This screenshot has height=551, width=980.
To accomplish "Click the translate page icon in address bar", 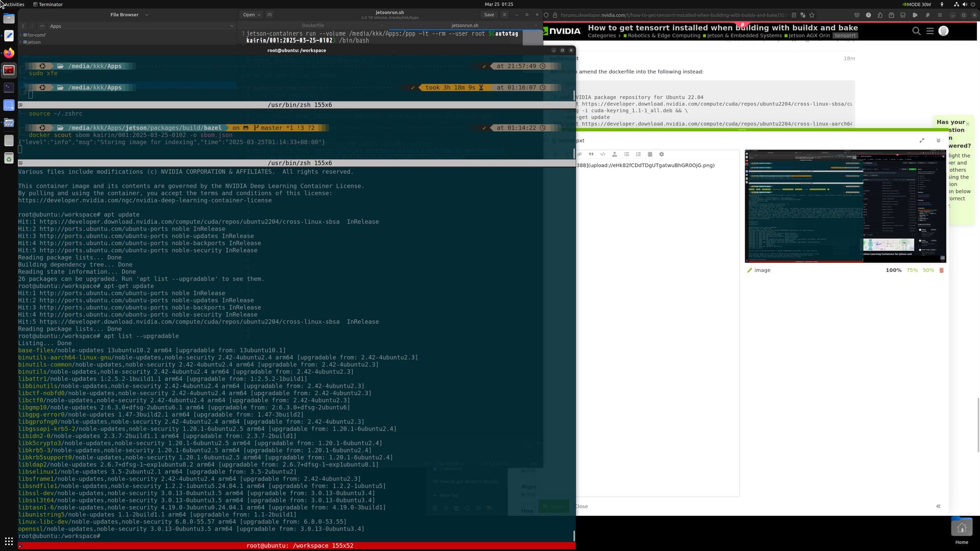I will coord(803,15).
